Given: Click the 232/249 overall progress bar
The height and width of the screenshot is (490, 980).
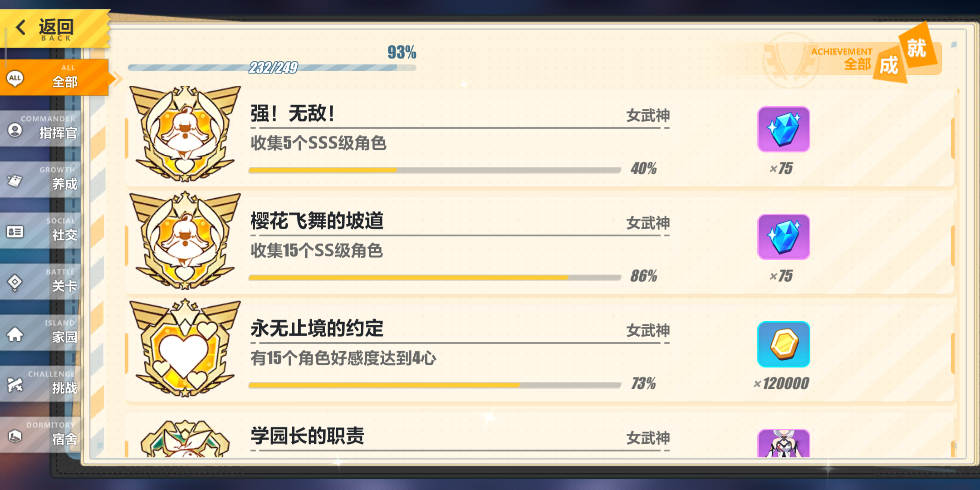Looking at the screenshot, I should click(272, 68).
